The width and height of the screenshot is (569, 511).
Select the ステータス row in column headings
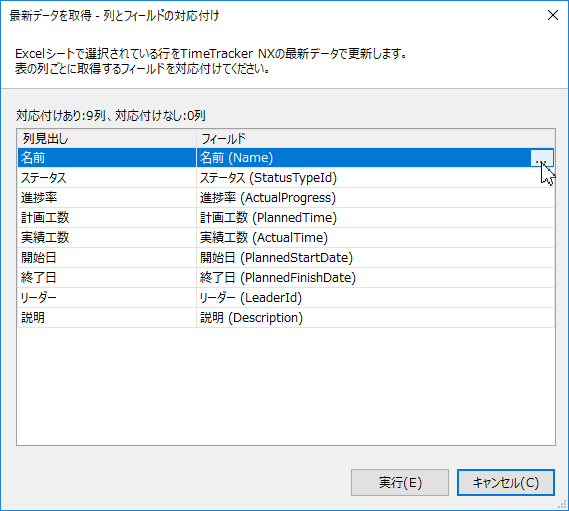coord(107,178)
